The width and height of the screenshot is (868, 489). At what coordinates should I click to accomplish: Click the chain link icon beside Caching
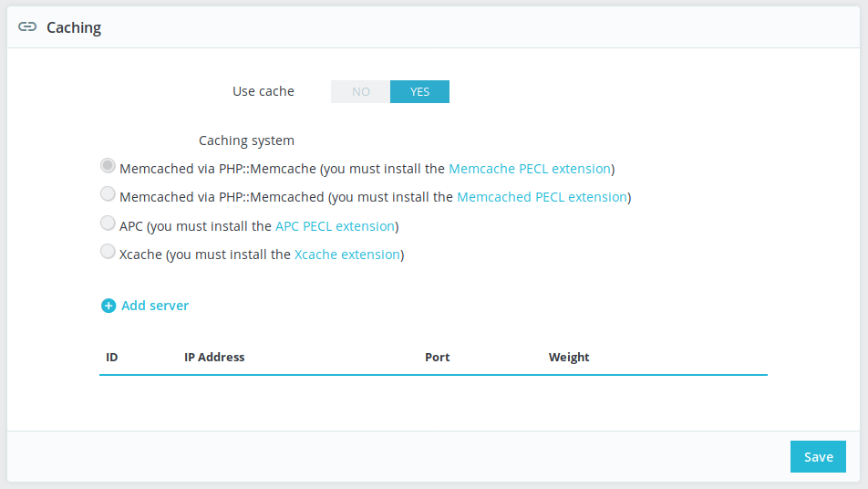27,27
